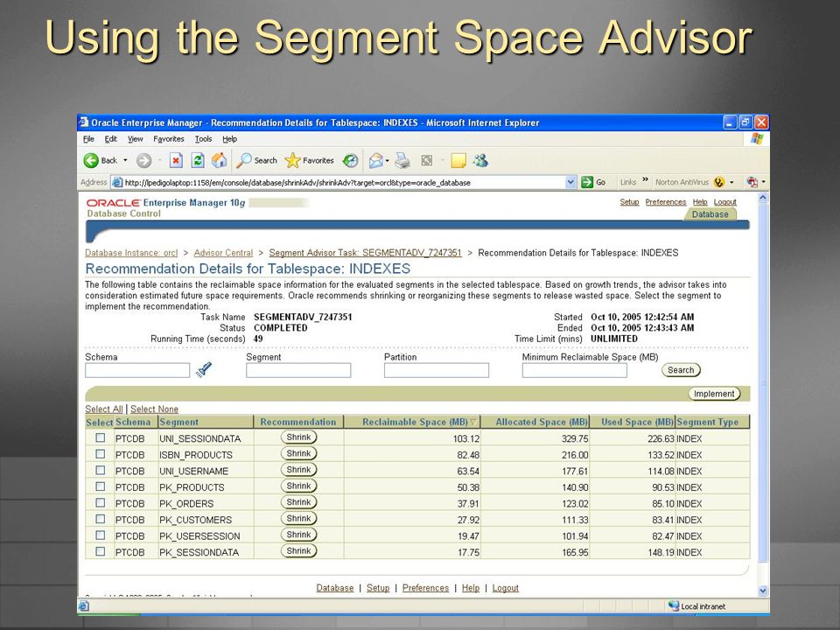
Task: Open the Norton AntiVirus dropdown arrow
Action: click(731, 182)
